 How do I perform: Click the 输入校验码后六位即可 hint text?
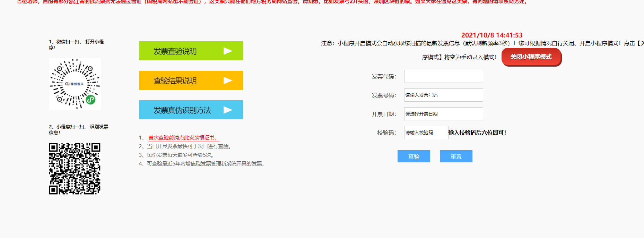pyautogui.click(x=477, y=133)
